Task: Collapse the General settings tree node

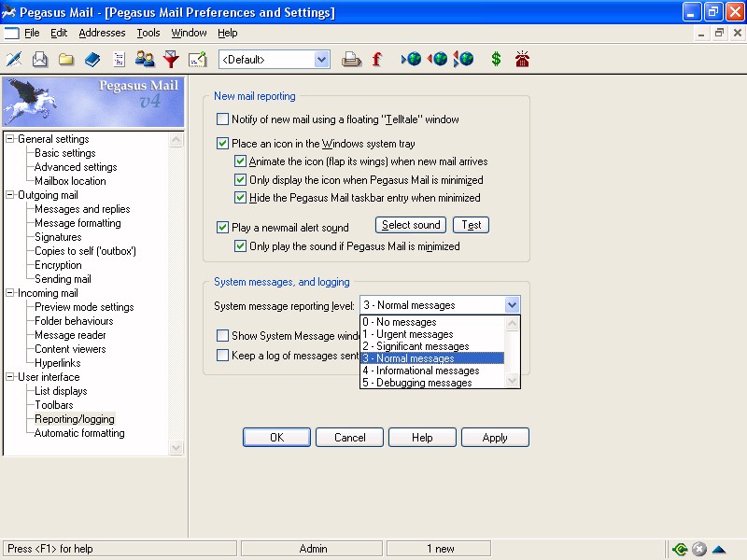Action: click(9, 139)
